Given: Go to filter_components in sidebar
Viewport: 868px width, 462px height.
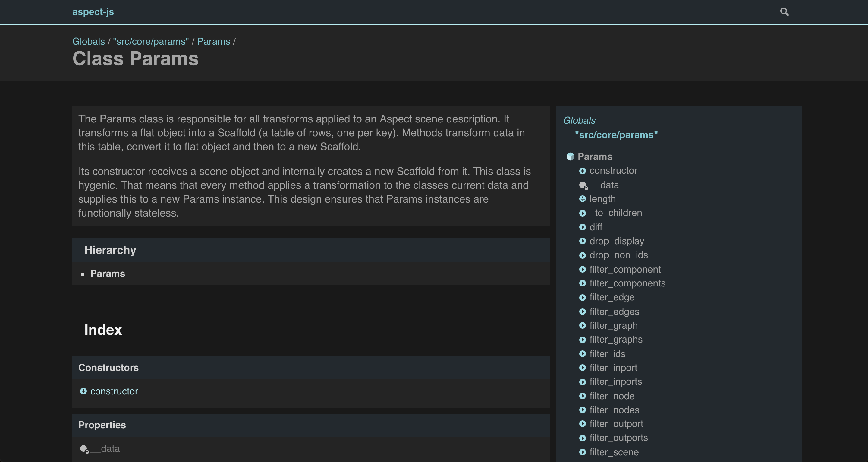Looking at the screenshot, I should click(x=627, y=283).
